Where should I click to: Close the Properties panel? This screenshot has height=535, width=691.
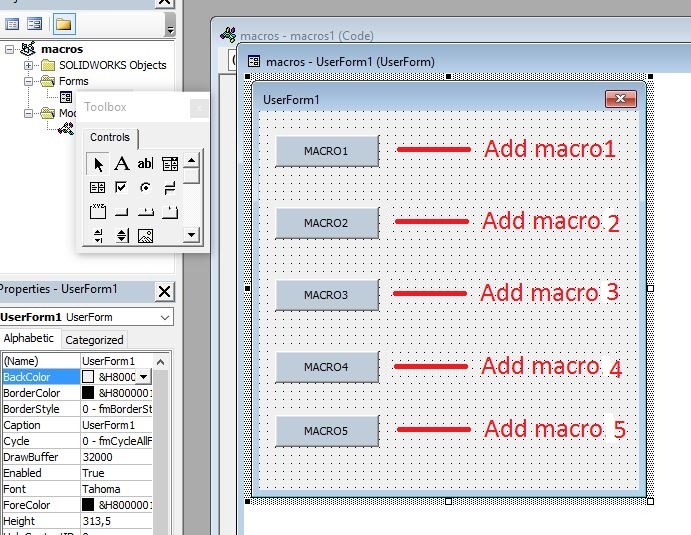pos(164,291)
